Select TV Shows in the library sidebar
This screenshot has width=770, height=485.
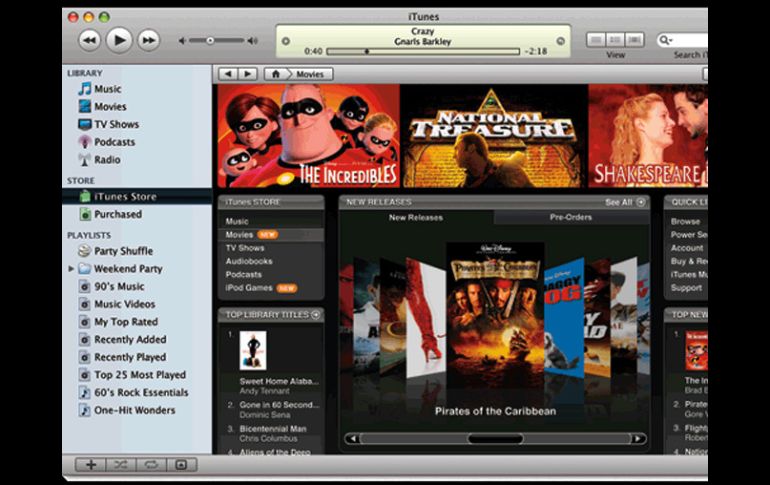[x=116, y=124]
